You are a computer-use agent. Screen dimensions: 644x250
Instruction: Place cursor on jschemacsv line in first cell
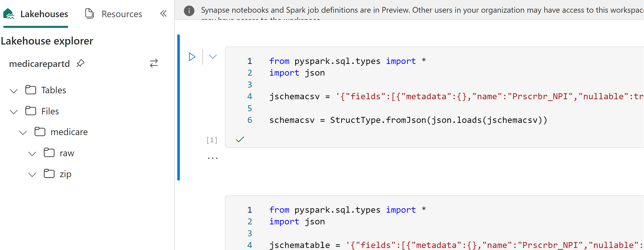pos(456,97)
